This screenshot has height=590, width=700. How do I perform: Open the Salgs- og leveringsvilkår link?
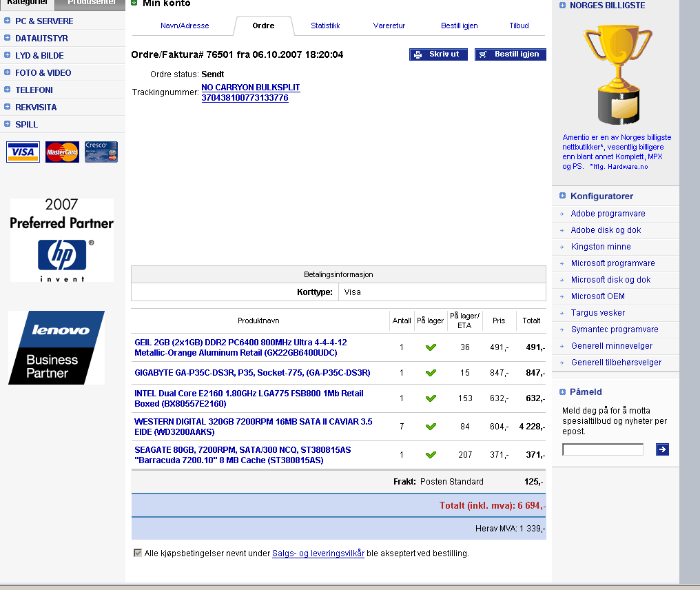318,553
